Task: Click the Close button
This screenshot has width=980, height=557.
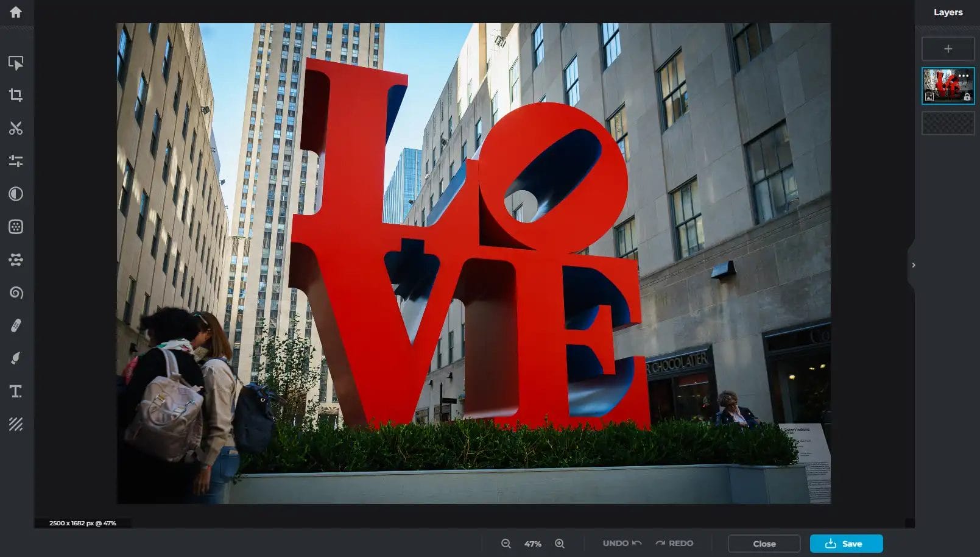Action: [x=764, y=544]
